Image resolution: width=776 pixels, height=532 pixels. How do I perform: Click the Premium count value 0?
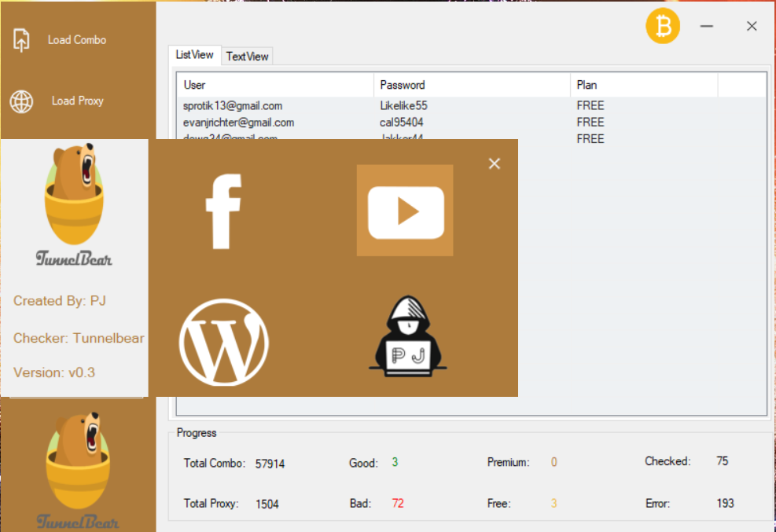click(553, 462)
